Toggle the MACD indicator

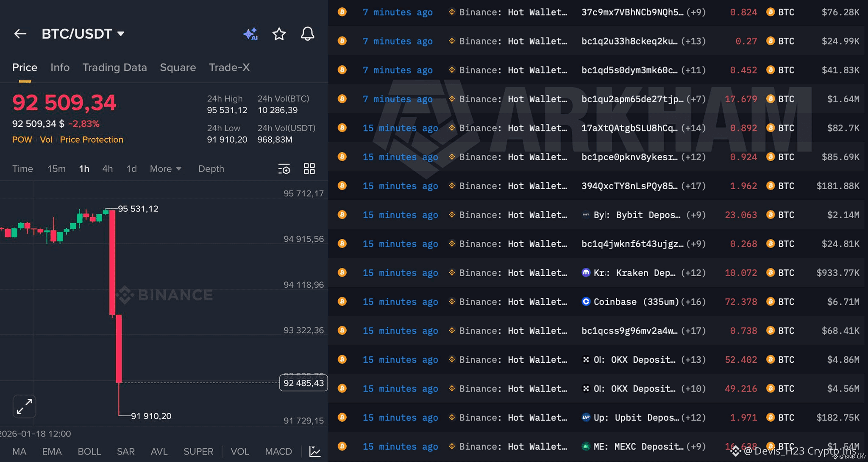pyautogui.click(x=278, y=451)
